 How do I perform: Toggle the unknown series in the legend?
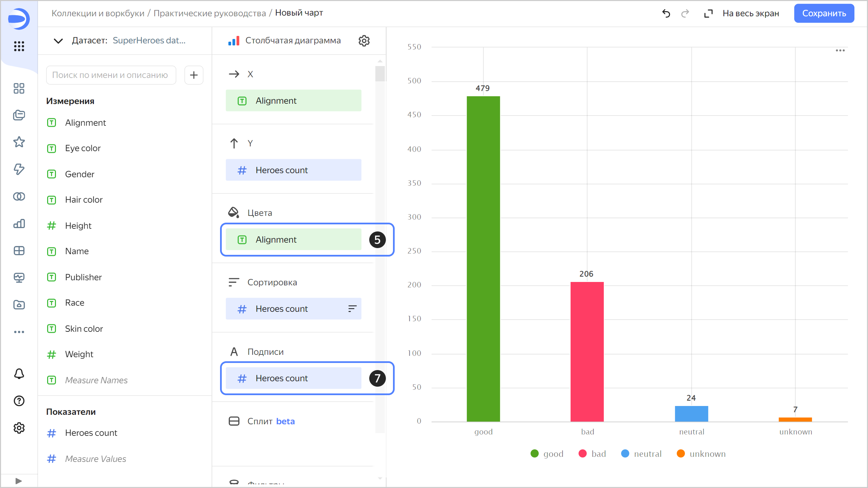pyautogui.click(x=701, y=454)
